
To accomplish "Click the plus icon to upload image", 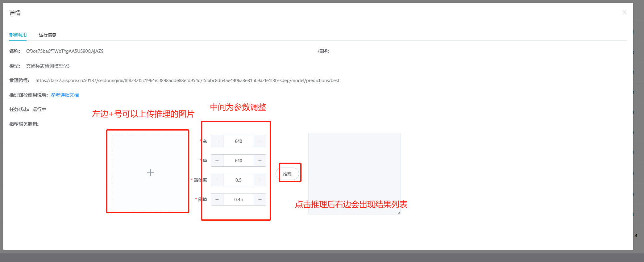I will pos(150,173).
